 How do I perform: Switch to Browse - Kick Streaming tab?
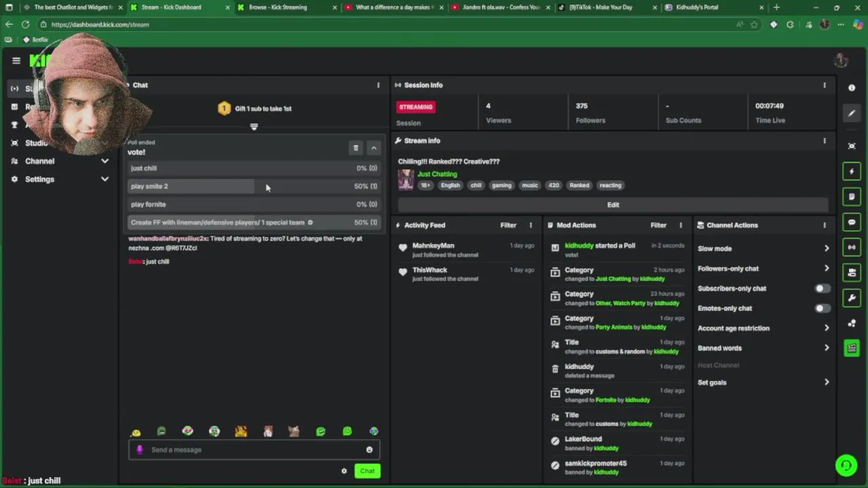tap(285, 7)
